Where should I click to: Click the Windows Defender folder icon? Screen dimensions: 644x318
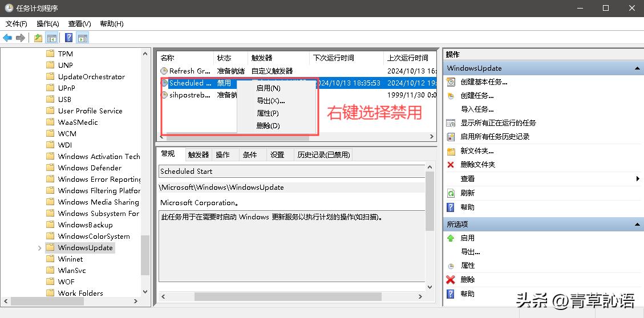coord(50,168)
